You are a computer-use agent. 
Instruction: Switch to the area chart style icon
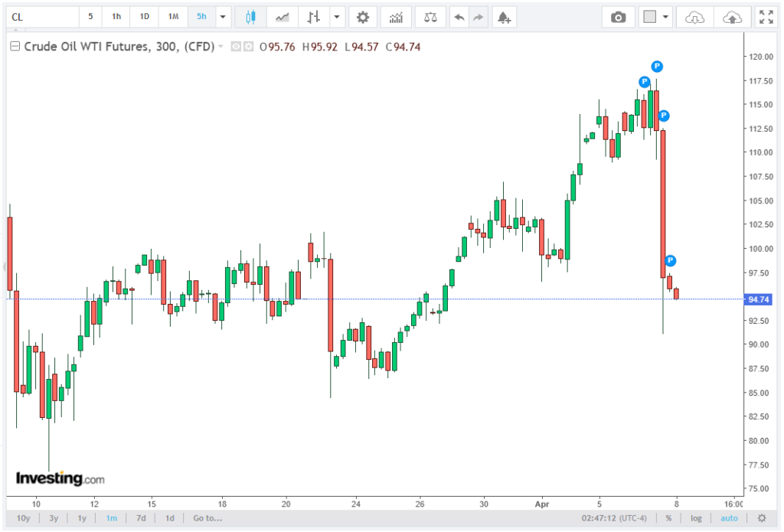(283, 17)
